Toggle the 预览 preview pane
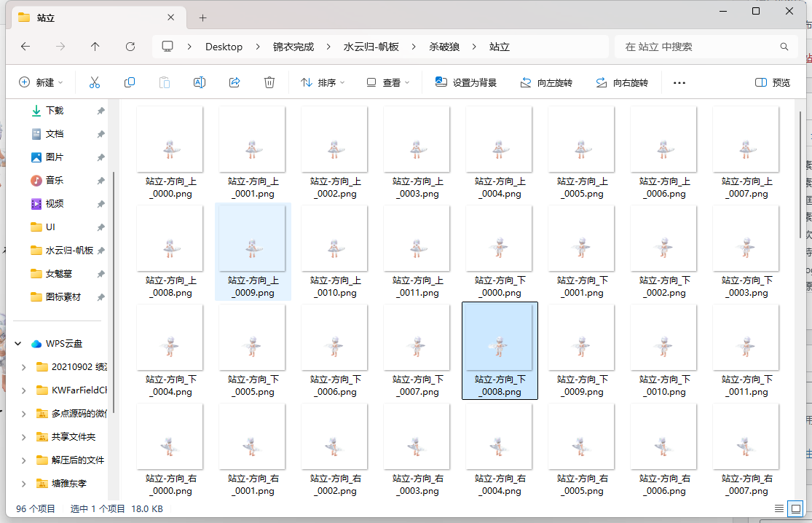812x523 pixels. [x=773, y=82]
